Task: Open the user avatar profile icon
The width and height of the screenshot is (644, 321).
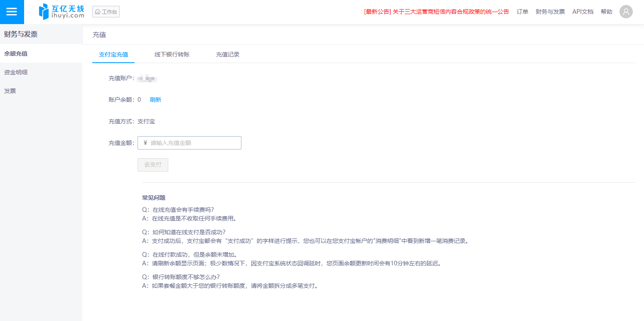Action: [626, 12]
